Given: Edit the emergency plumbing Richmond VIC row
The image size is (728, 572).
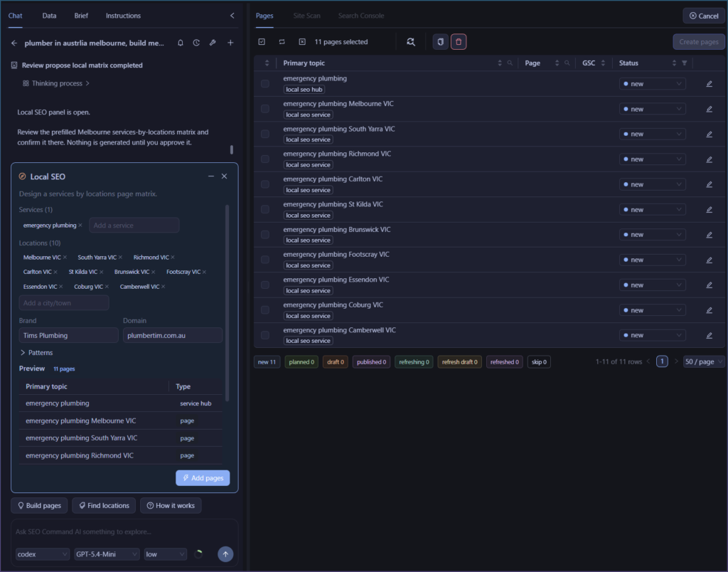Looking at the screenshot, I should click(x=709, y=159).
